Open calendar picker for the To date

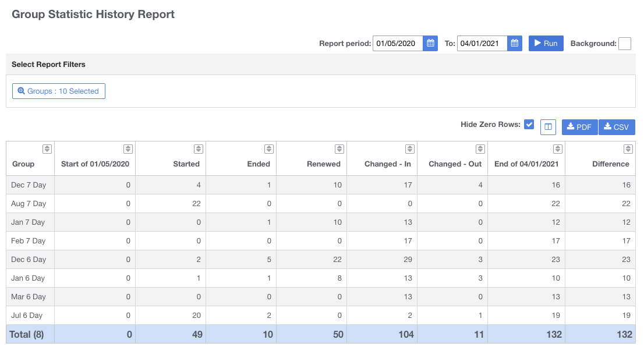coord(515,43)
